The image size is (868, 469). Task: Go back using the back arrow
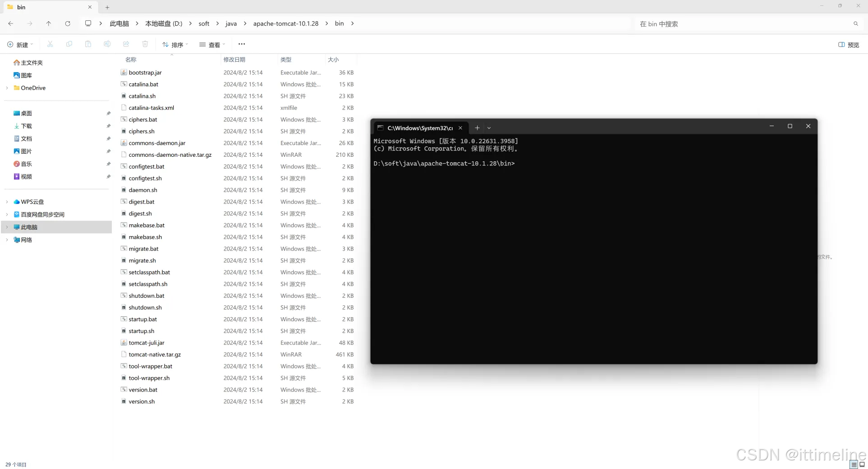11,23
